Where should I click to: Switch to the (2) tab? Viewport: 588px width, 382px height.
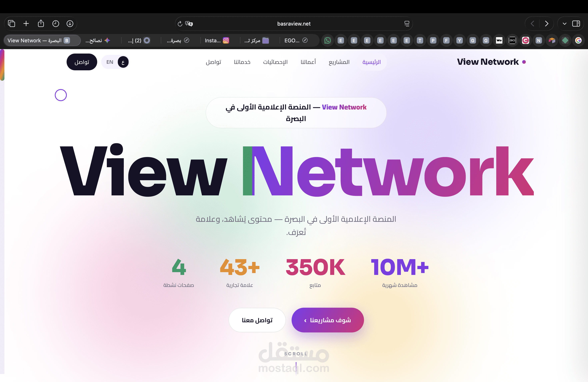[x=139, y=41]
